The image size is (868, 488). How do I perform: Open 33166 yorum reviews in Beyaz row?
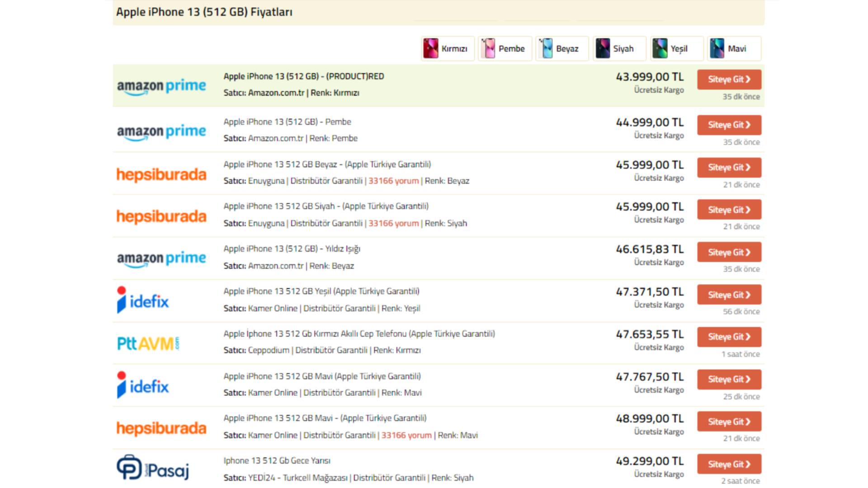(393, 181)
